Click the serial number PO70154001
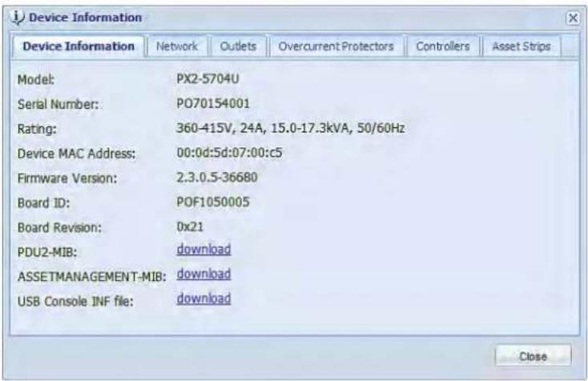The image size is (588, 381). (213, 103)
